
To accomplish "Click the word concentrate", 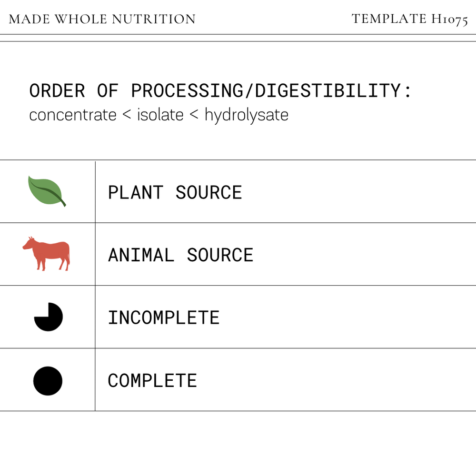I will coord(73,115).
